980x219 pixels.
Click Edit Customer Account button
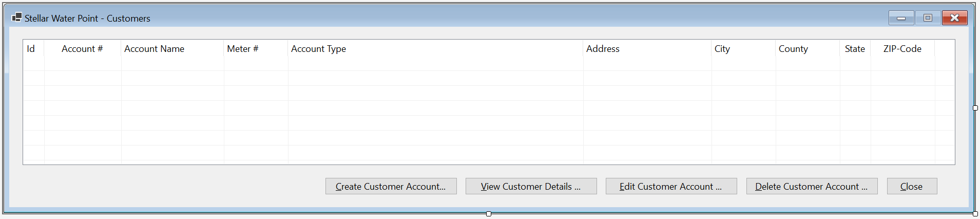click(x=671, y=186)
